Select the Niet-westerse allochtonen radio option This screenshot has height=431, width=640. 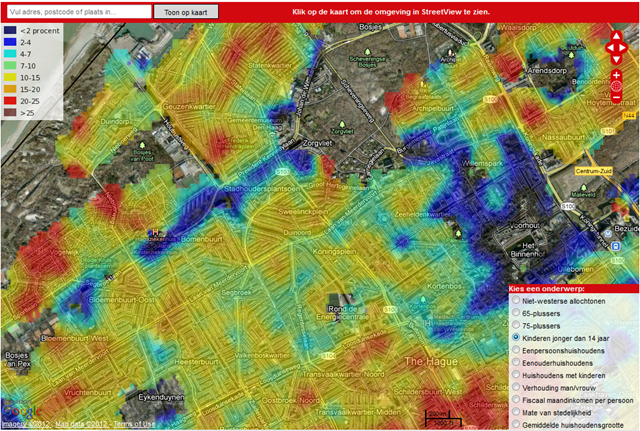pyautogui.click(x=515, y=300)
